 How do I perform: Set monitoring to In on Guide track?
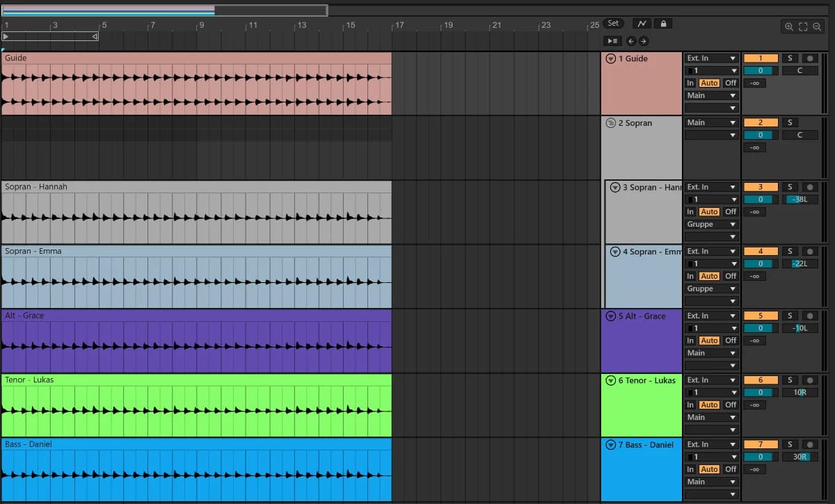[691, 83]
